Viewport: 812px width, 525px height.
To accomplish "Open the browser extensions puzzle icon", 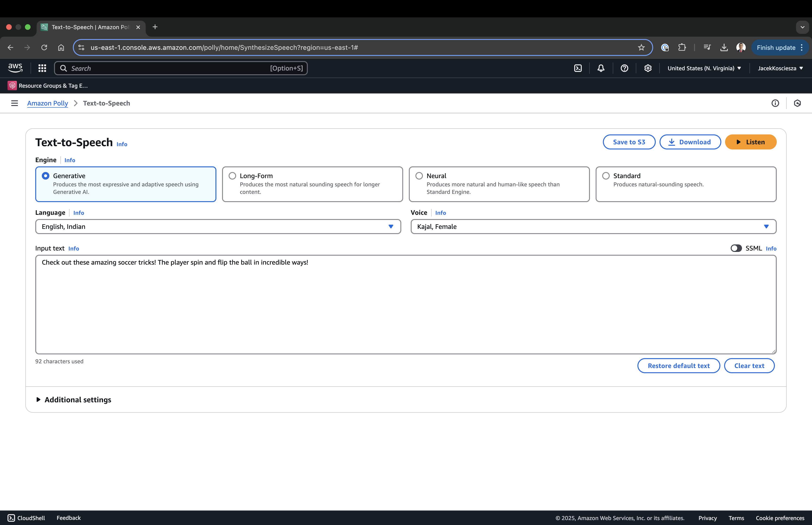I will coord(682,47).
